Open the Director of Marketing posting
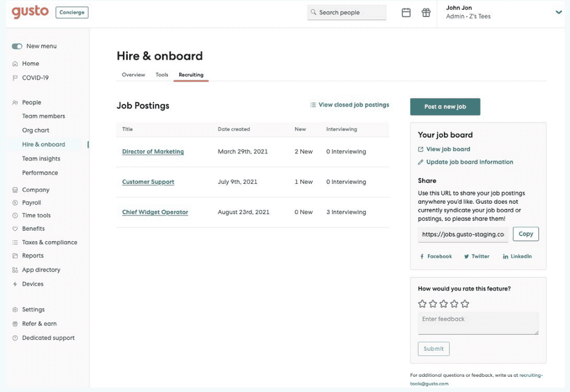The image size is (570, 392). (x=152, y=151)
